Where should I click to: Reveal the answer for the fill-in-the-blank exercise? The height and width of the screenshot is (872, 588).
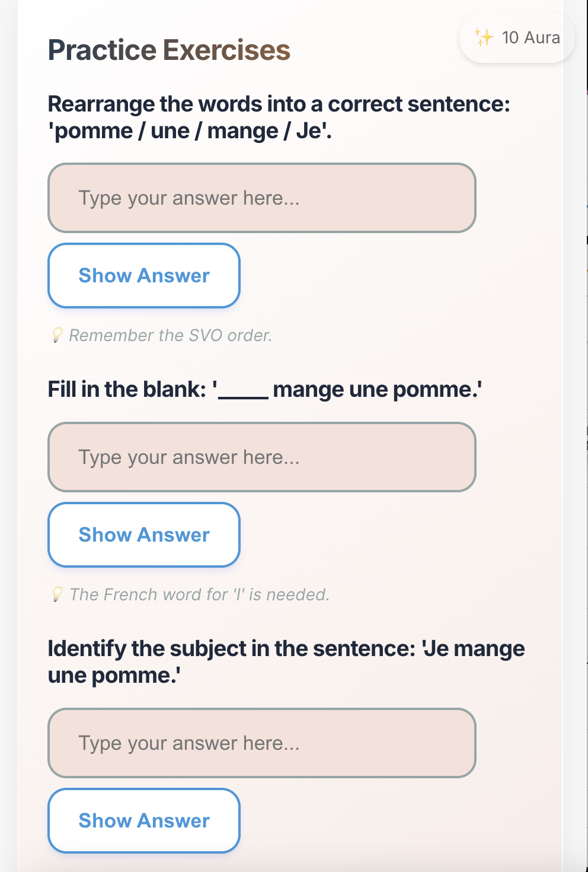144,535
